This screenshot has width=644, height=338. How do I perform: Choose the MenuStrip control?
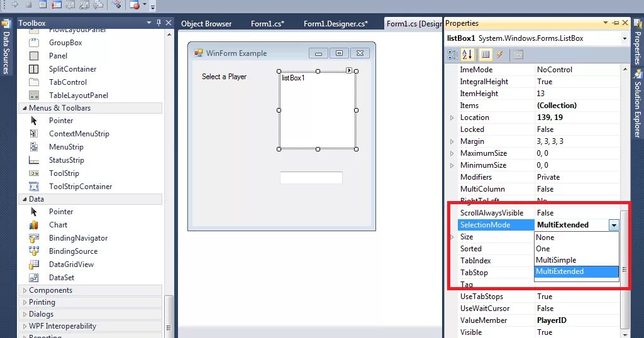pyautogui.click(x=65, y=147)
